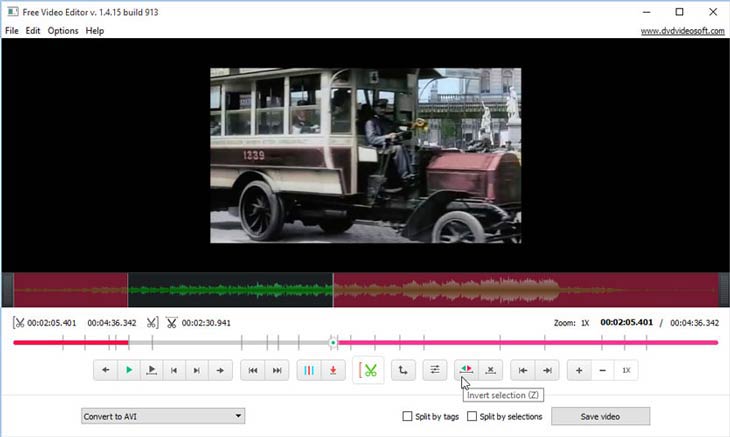The height and width of the screenshot is (437, 730).
Task: Zoom out timeline with the minus button
Action: coord(602,370)
